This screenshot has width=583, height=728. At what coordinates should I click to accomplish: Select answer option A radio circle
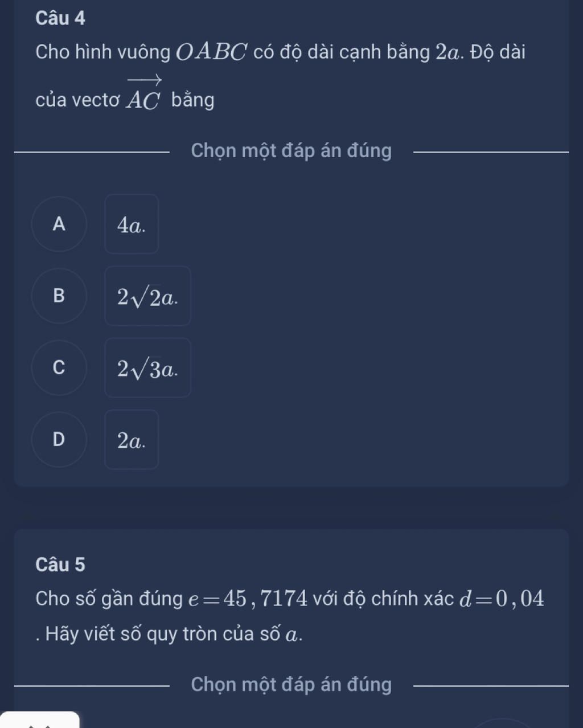59,224
